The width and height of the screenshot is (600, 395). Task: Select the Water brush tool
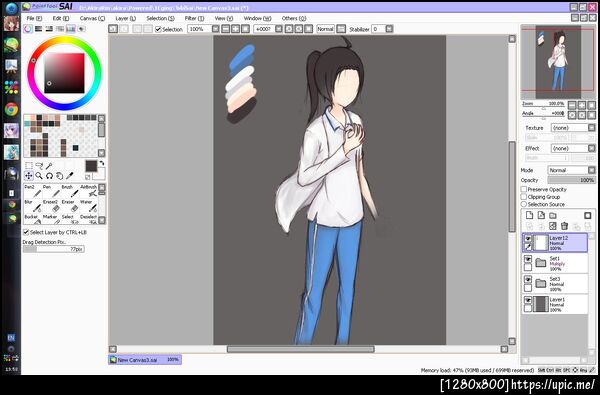tap(88, 206)
